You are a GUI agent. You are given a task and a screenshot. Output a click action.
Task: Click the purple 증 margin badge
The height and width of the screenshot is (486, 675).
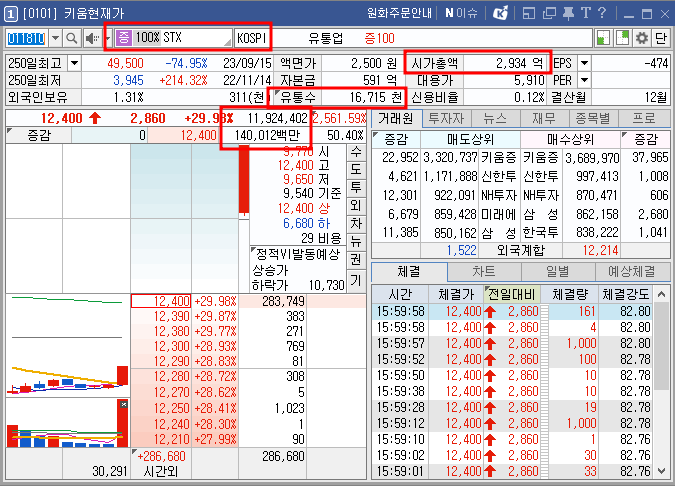pyautogui.click(x=124, y=38)
